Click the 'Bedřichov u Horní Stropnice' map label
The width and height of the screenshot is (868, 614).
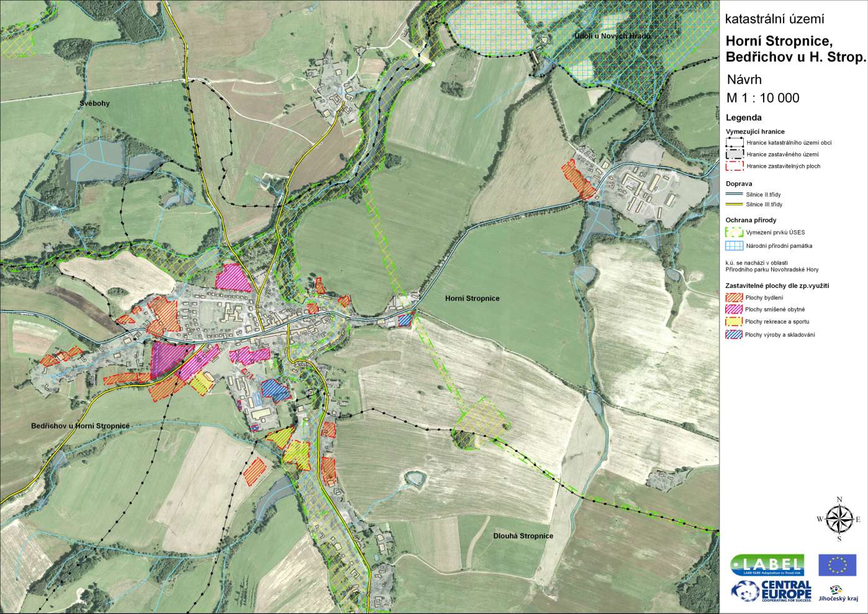click(80, 426)
